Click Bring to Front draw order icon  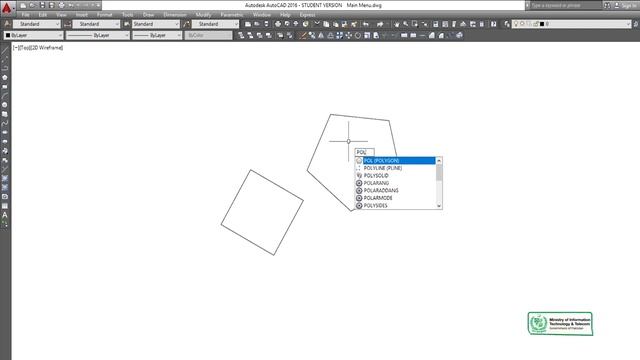click(241, 36)
